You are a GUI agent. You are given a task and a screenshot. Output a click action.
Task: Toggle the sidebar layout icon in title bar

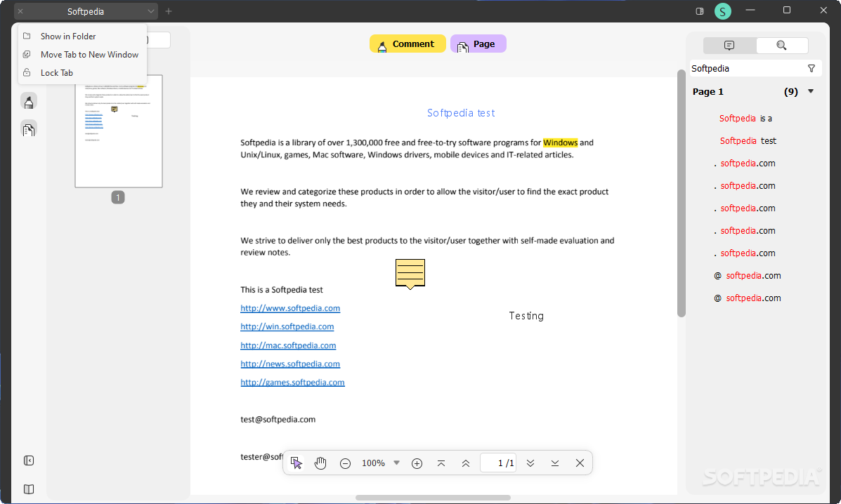pyautogui.click(x=699, y=11)
